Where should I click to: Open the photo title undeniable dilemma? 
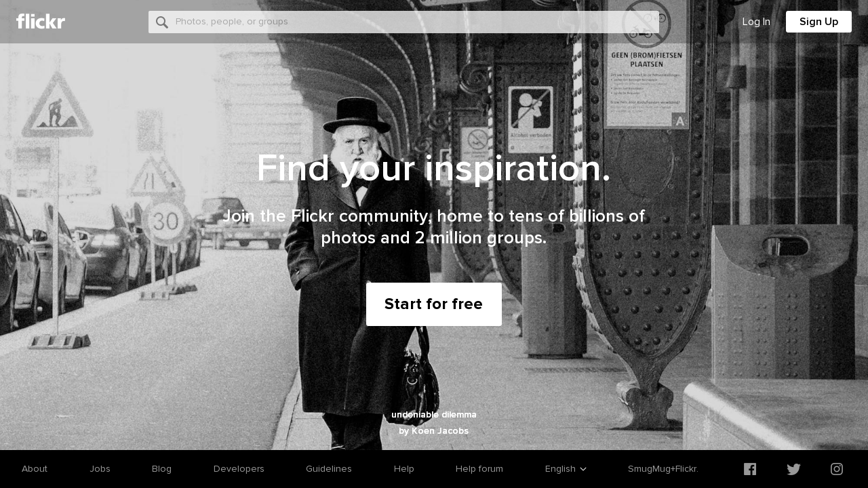point(434,415)
